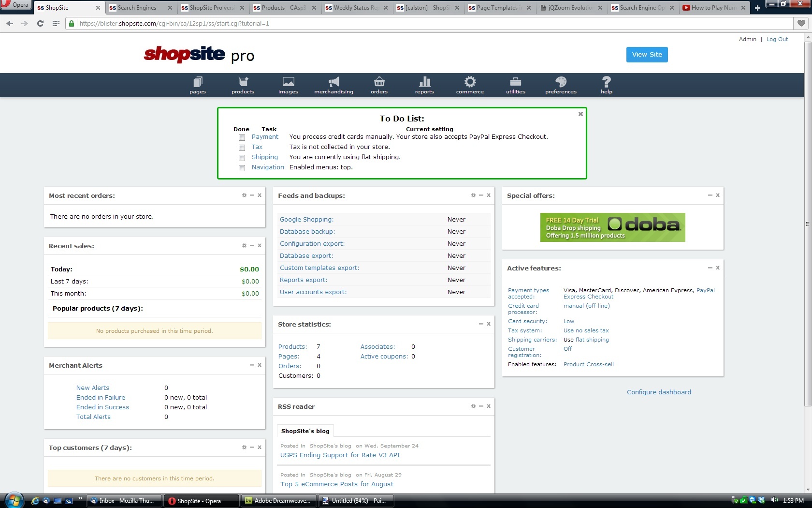Mark the Tax task checkbox
Screen dimensions: 812x508
click(242, 148)
